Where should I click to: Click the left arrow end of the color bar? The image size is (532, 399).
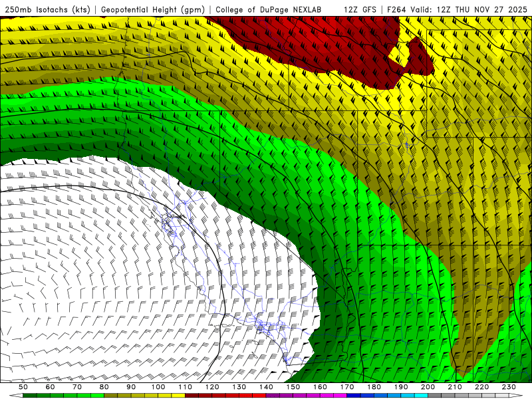tap(16, 396)
